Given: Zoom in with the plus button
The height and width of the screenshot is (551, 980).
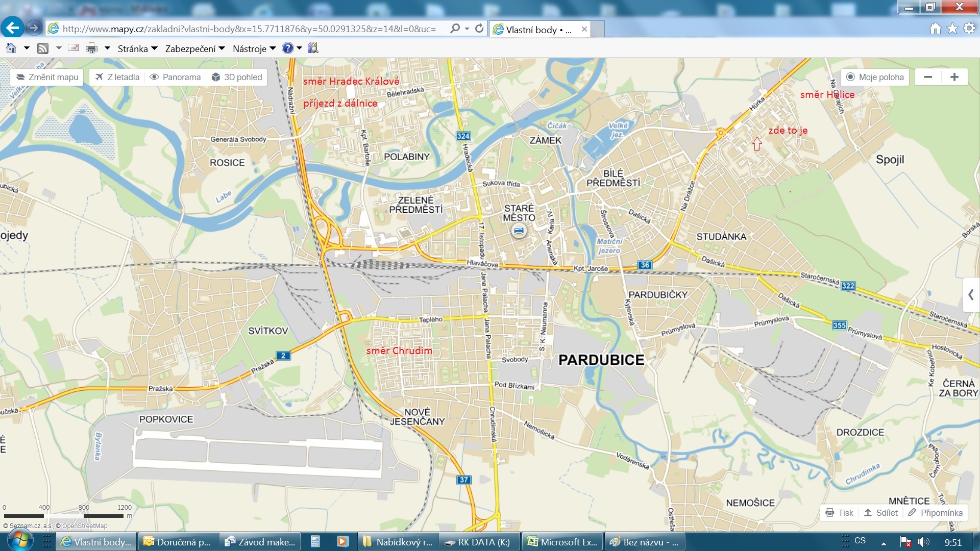Looking at the screenshot, I should click(x=954, y=77).
